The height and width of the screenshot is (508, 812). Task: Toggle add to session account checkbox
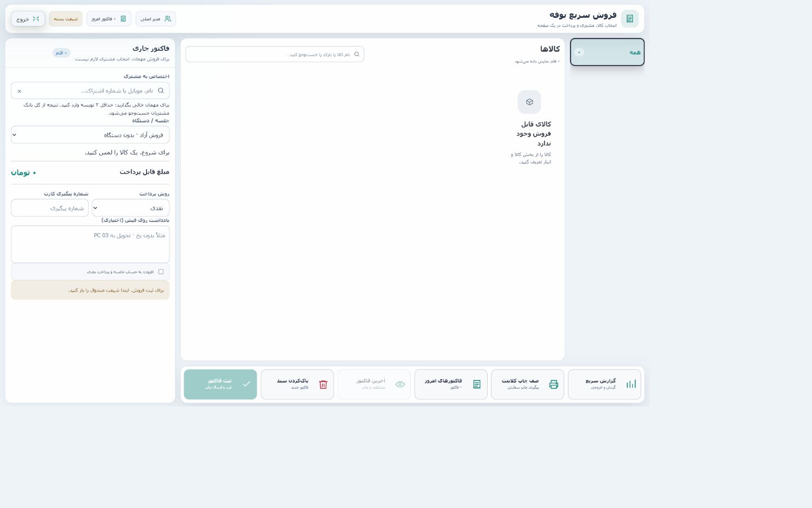tap(161, 271)
